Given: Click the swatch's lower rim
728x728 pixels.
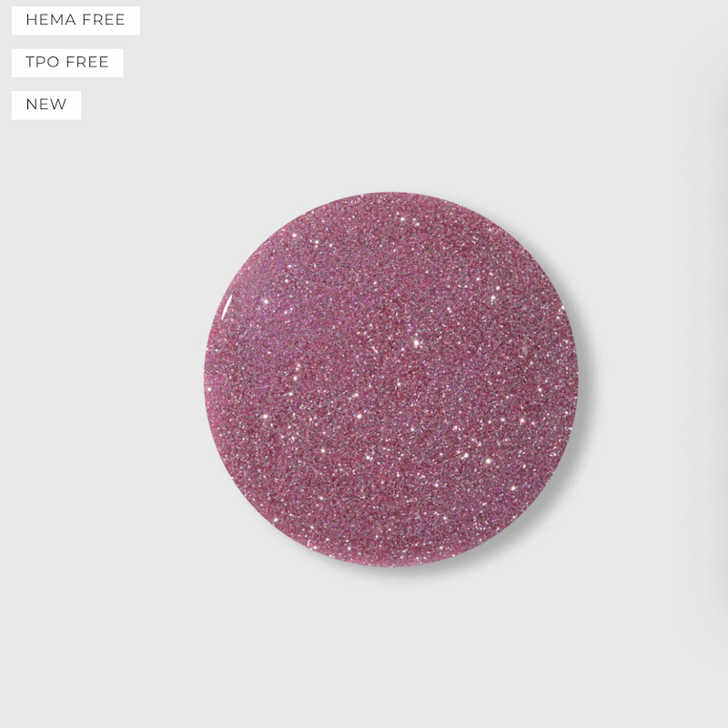Looking at the screenshot, I should pos(391,563).
